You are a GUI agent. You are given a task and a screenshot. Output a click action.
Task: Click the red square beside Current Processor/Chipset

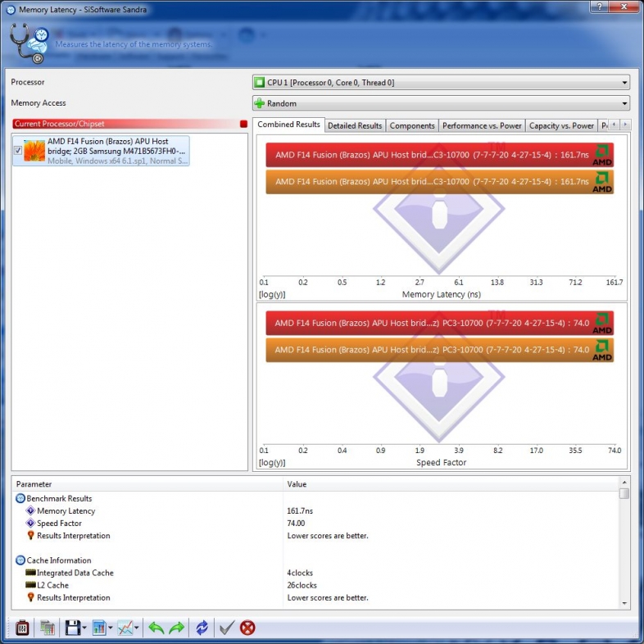point(243,124)
